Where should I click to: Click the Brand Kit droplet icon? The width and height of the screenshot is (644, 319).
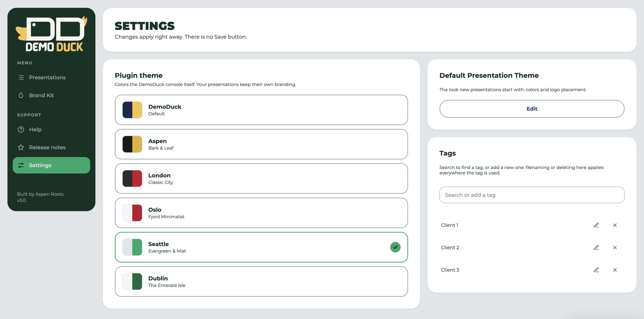[x=21, y=95]
